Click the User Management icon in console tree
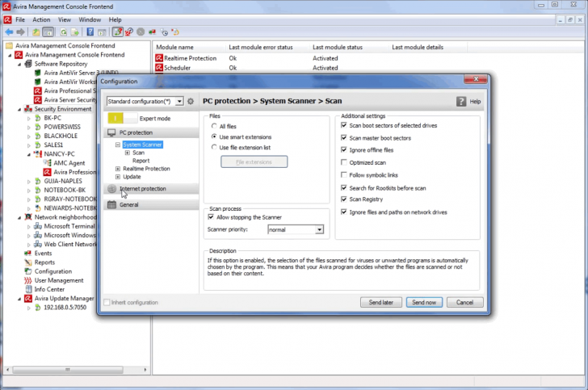Viewport: 588px width, 390px height. [x=28, y=280]
